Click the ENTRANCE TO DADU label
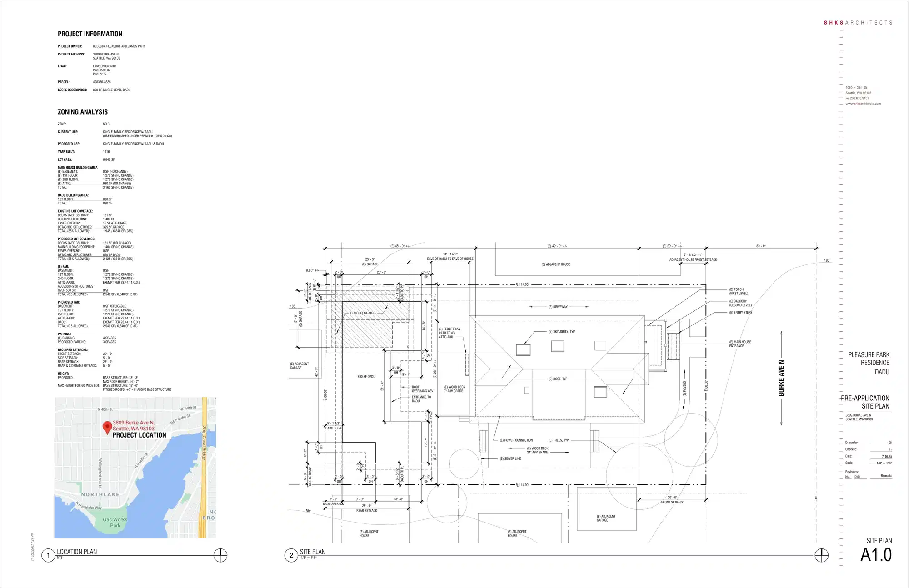The height and width of the screenshot is (588, 909). [421, 399]
